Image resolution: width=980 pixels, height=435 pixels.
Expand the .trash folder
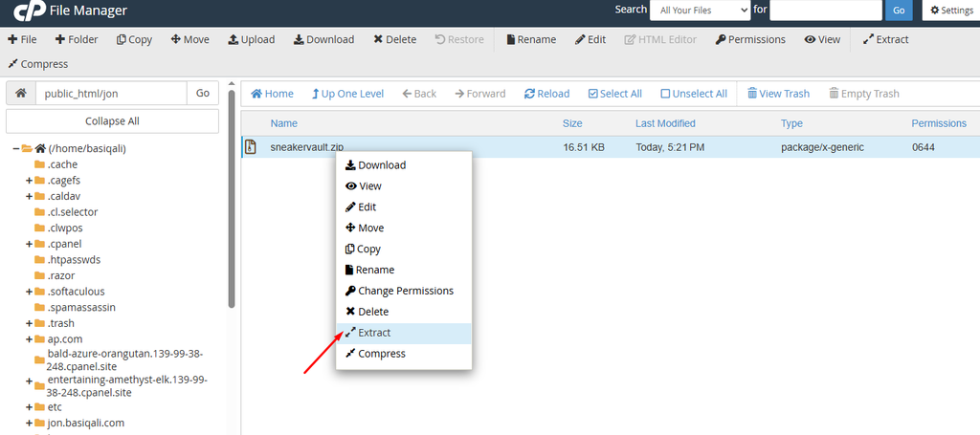29,323
